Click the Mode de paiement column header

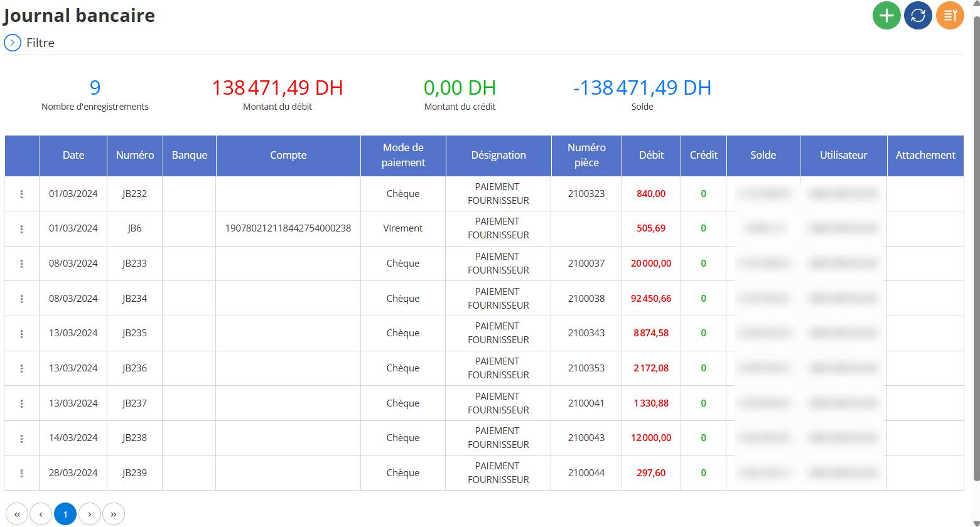[x=403, y=155]
